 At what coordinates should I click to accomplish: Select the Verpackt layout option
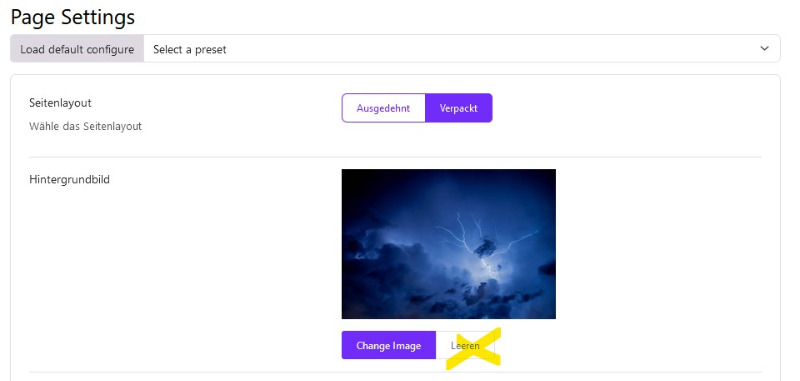pos(459,108)
